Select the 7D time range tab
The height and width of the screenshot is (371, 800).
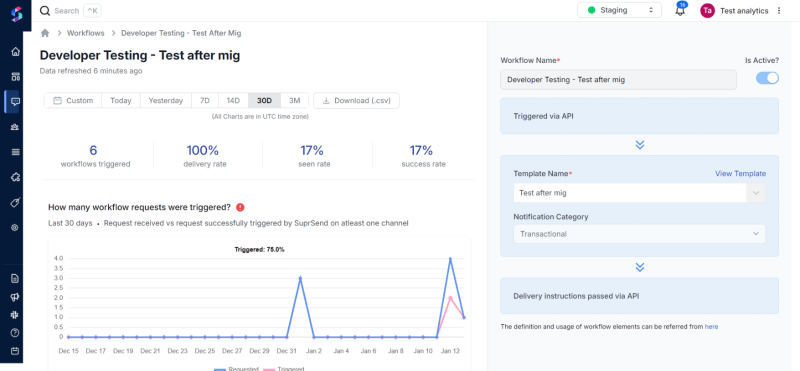(205, 101)
